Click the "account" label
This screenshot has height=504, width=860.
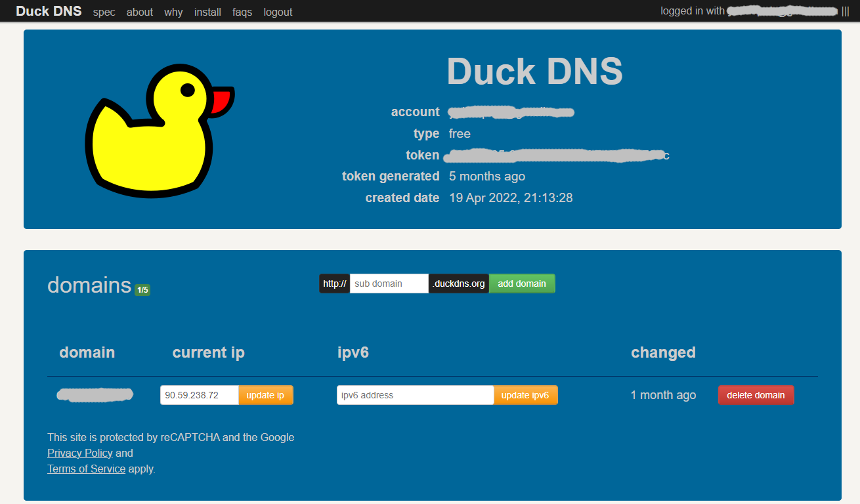(x=416, y=112)
